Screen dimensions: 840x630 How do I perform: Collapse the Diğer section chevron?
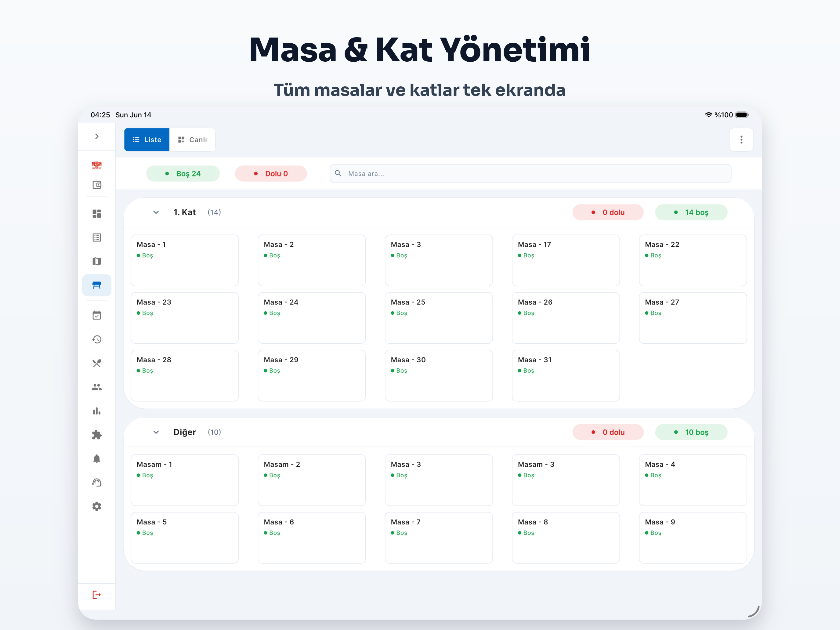pos(156,432)
